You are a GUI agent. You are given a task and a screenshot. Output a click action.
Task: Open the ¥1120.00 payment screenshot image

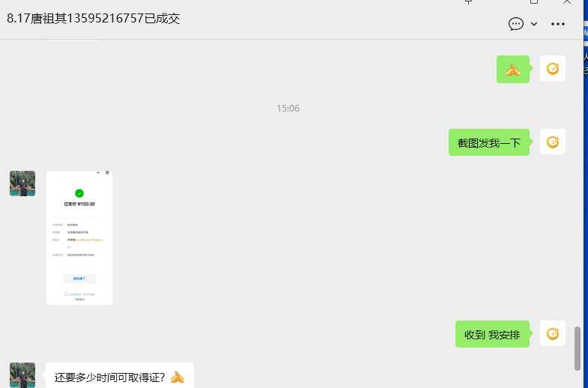point(79,238)
